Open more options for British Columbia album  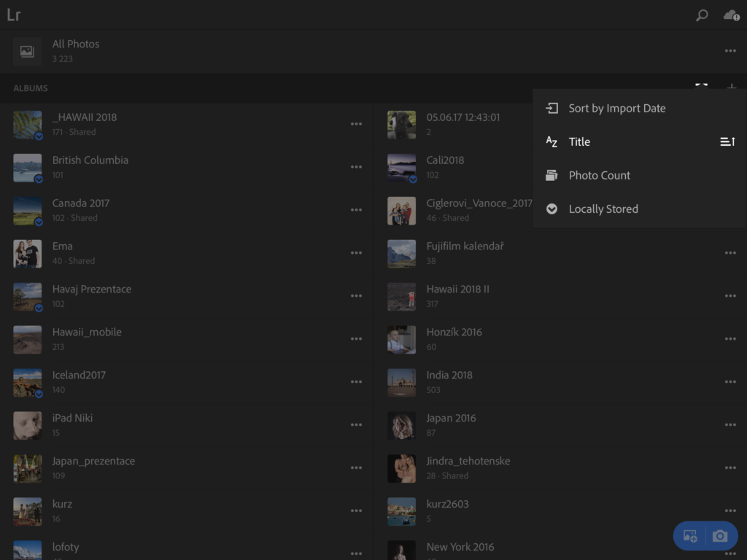coord(356,167)
